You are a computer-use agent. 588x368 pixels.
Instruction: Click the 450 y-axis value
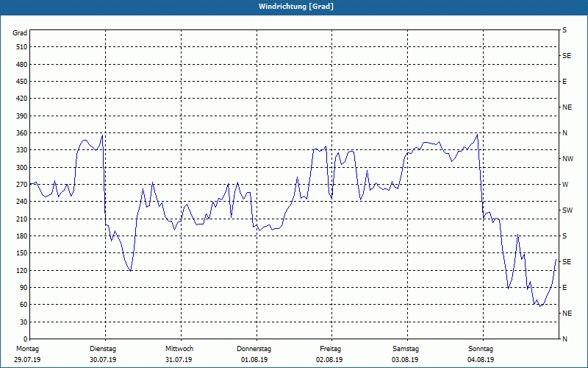(x=22, y=82)
